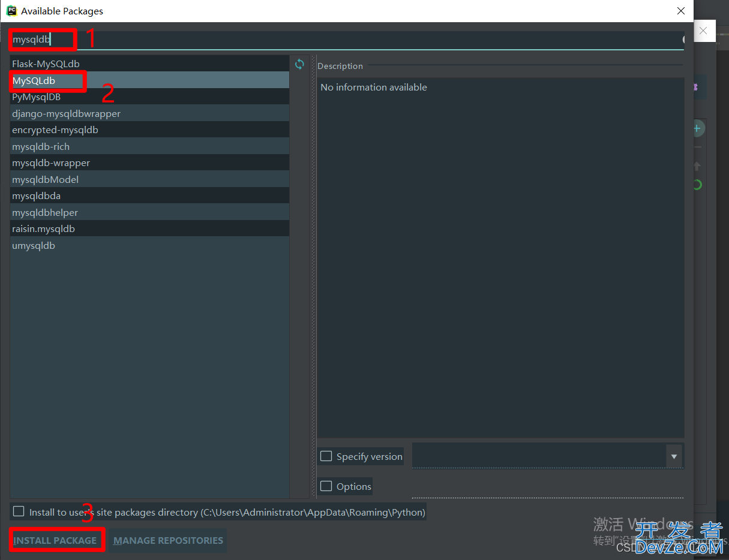Click the green plus icon in background window
The height and width of the screenshot is (560, 729).
coord(697,128)
